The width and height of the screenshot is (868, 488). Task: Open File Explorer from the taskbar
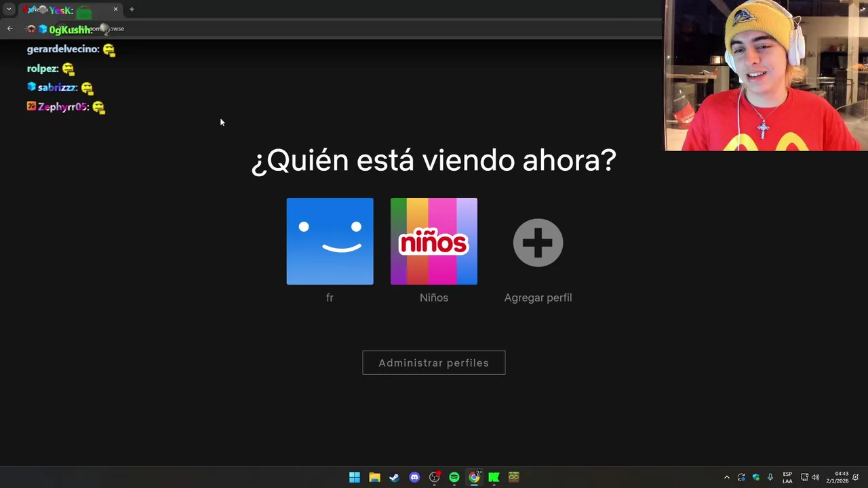[374, 477]
